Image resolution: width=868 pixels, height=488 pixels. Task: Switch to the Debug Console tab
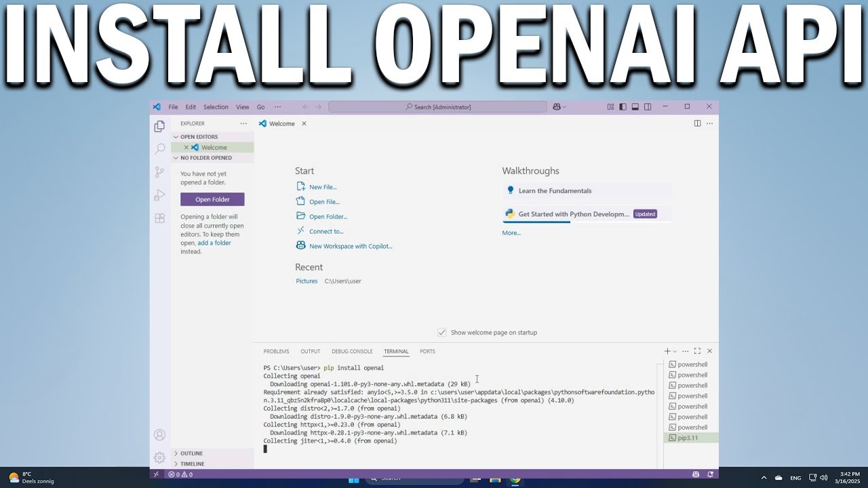(x=352, y=351)
